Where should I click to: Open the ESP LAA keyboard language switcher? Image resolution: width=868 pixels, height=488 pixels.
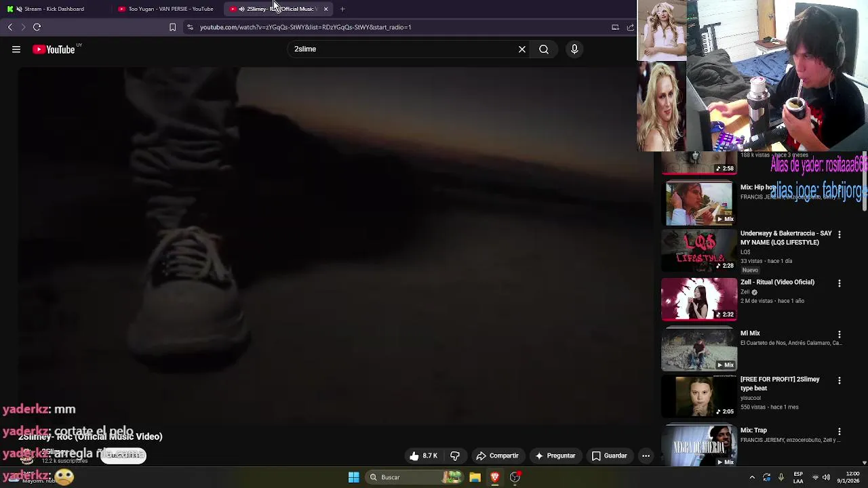(798, 477)
